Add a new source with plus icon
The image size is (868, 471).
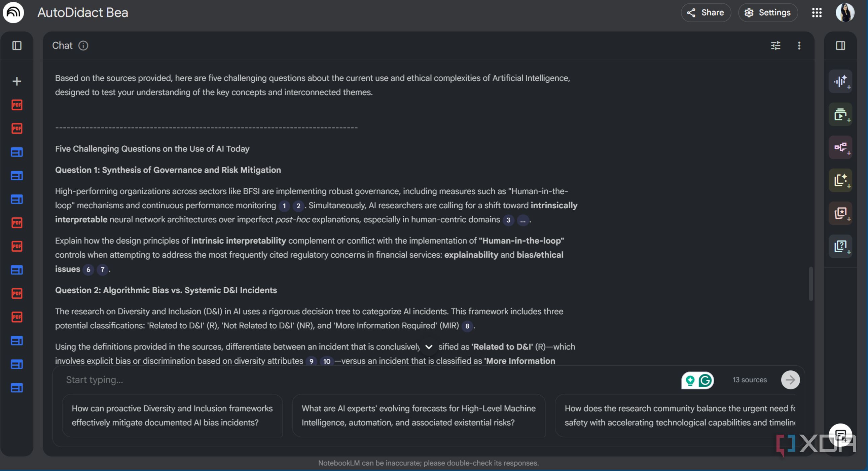coord(16,81)
